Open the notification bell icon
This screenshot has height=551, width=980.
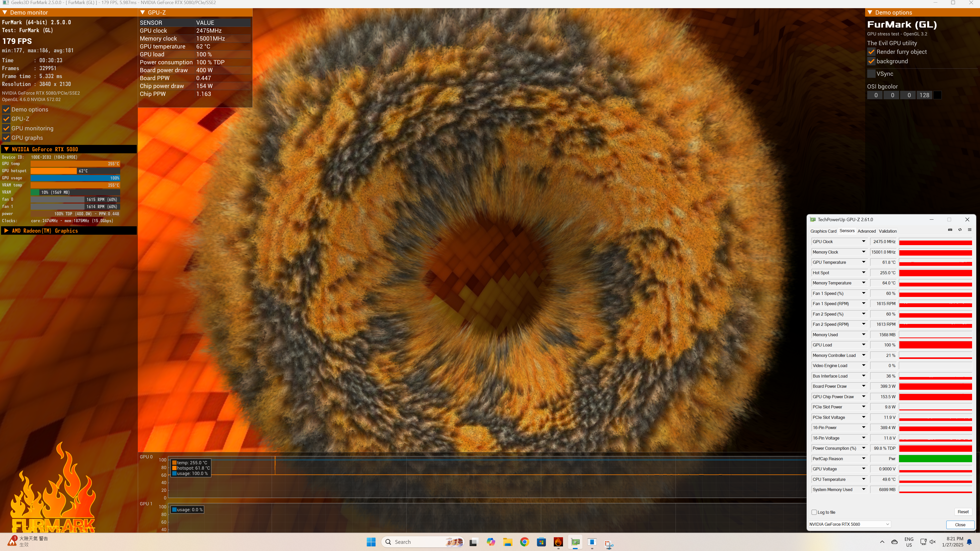pyautogui.click(x=969, y=542)
